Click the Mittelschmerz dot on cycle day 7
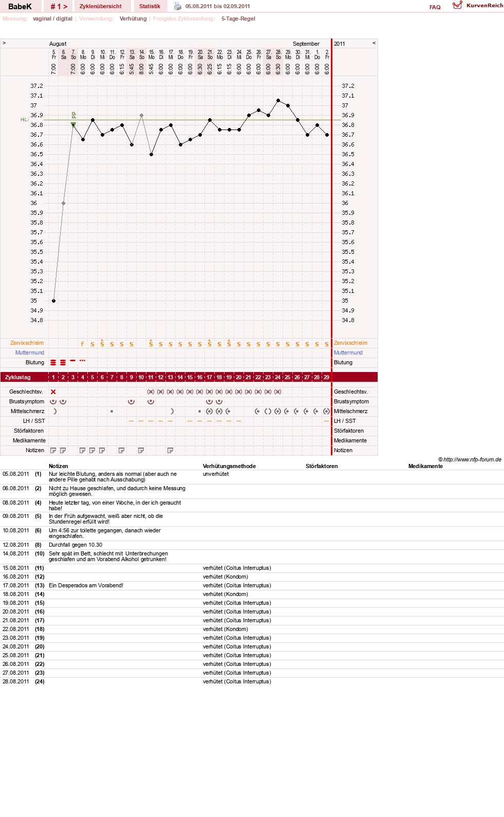This screenshot has height=817, width=504. pos(111,412)
